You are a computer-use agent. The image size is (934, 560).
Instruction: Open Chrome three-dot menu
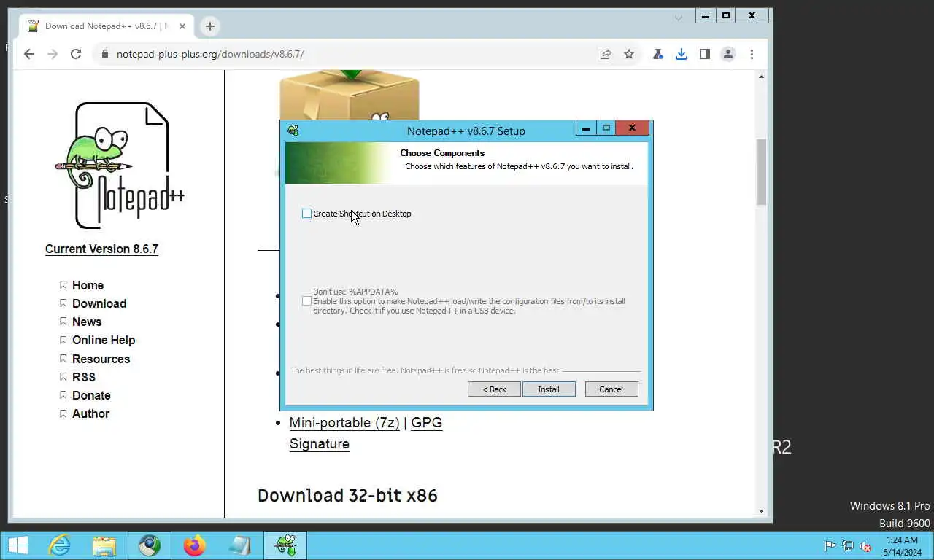point(752,54)
